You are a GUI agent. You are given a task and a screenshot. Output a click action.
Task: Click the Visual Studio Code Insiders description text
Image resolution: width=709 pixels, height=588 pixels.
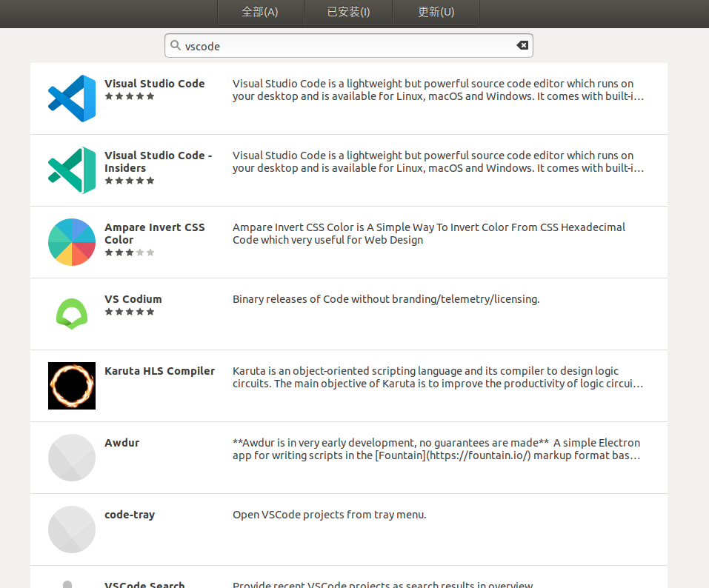point(438,161)
